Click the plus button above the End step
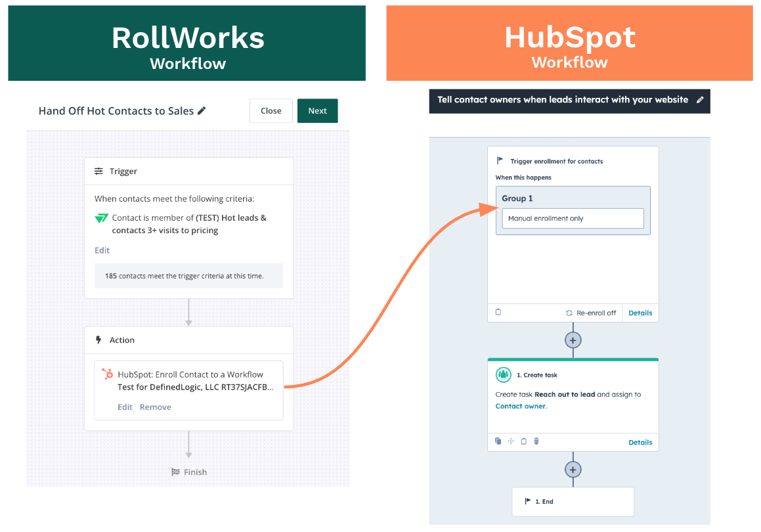 [573, 470]
